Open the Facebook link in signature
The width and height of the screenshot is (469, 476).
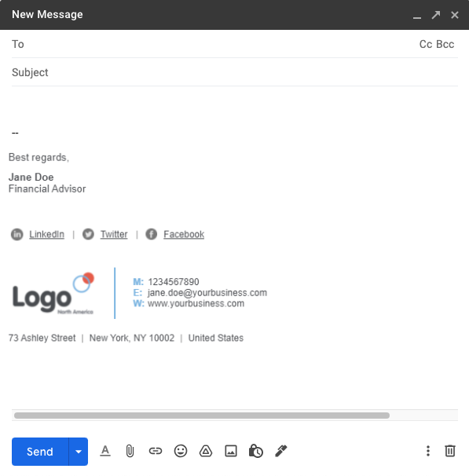[184, 234]
